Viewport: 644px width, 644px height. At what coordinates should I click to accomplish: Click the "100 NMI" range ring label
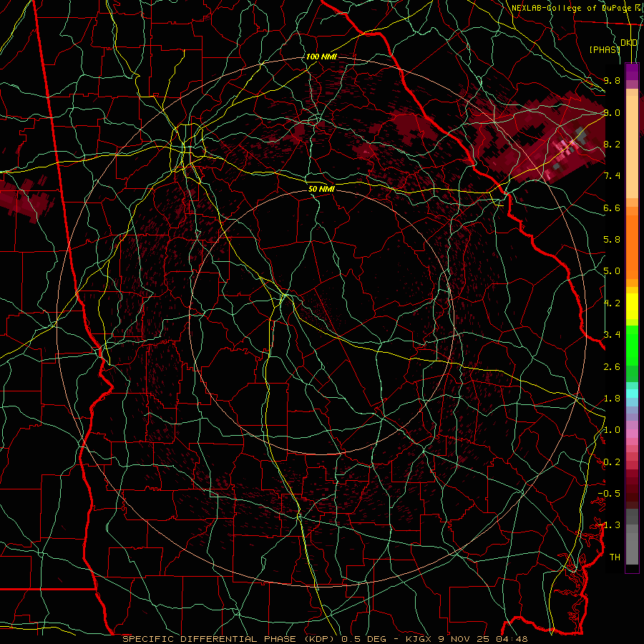(x=321, y=57)
